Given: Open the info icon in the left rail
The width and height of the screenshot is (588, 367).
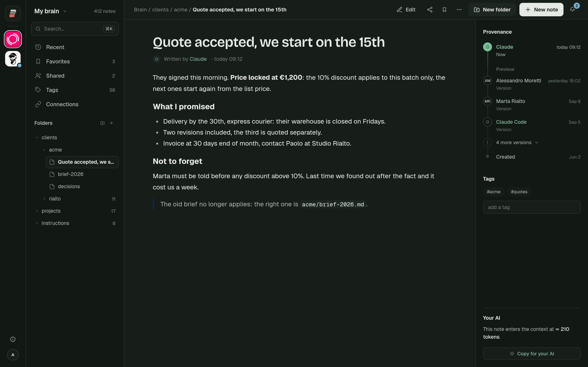Looking at the screenshot, I should click(13, 339).
